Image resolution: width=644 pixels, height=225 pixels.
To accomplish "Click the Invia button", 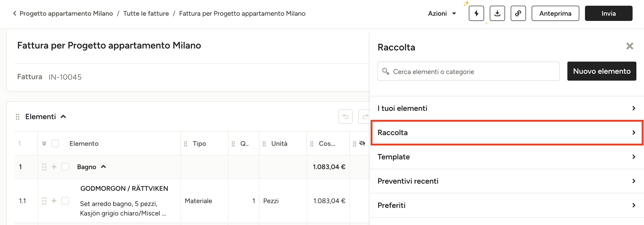I will pyautogui.click(x=609, y=13).
